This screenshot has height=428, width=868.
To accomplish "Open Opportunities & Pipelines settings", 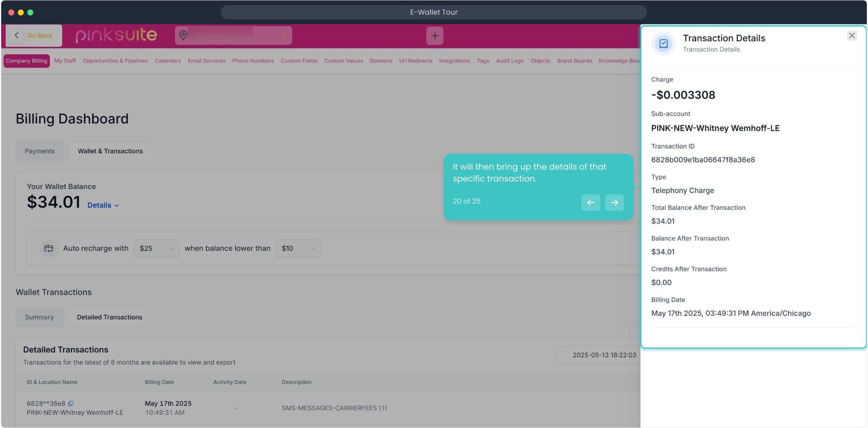I will pyautogui.click(x=115, y=61).
